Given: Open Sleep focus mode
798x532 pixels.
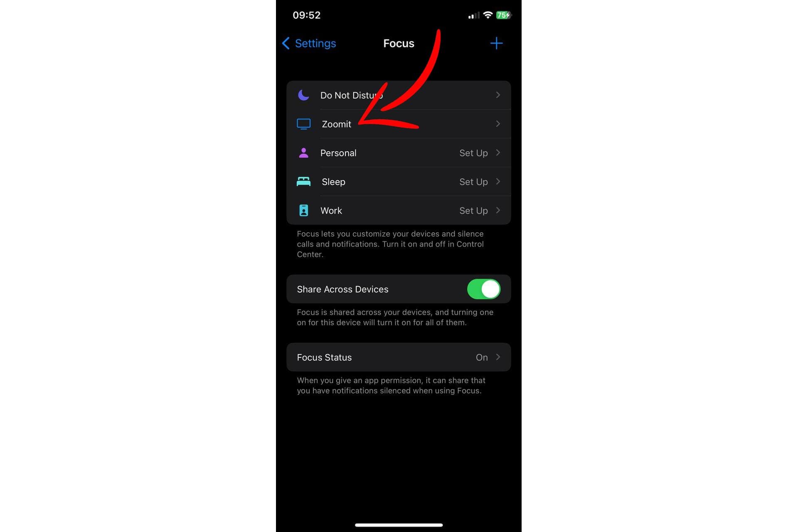Looking at the screenshot, I should [x=399, y=182].
